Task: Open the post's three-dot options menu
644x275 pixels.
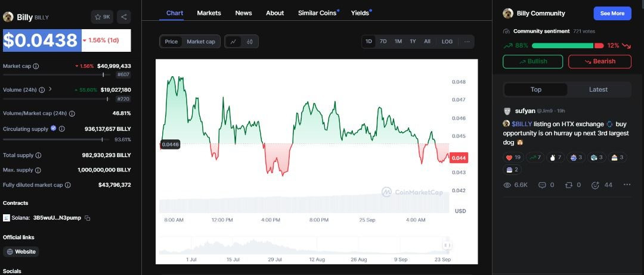Action: [x=627, y=185]
